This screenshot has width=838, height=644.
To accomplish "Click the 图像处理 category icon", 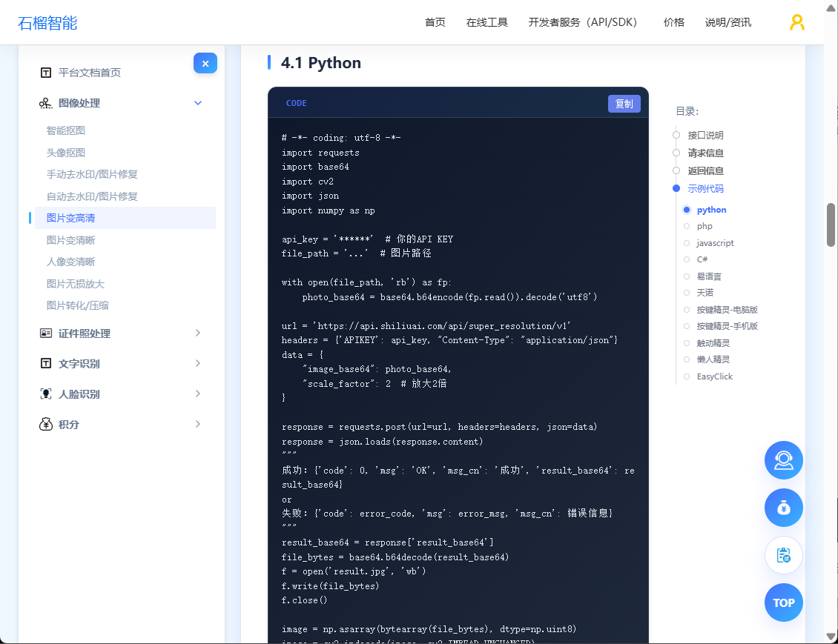I will [45, 103].
